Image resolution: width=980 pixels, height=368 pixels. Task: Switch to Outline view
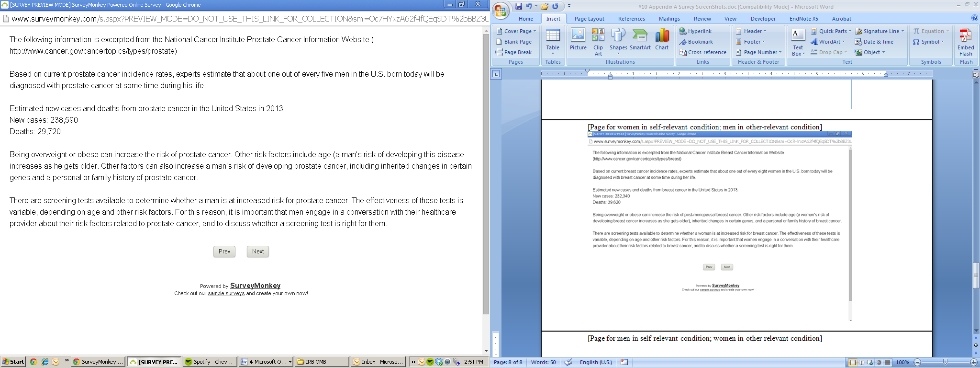pos(879,362)
